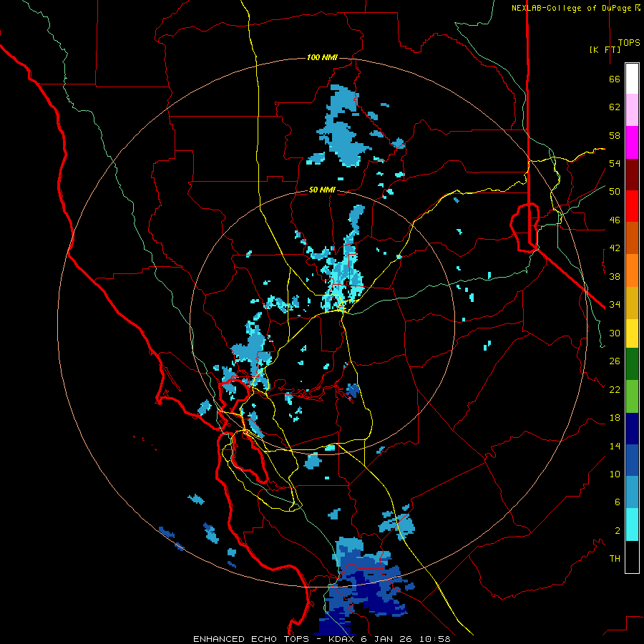Click the "62" legend value
The image size is (644, 644).
[615, 107]
